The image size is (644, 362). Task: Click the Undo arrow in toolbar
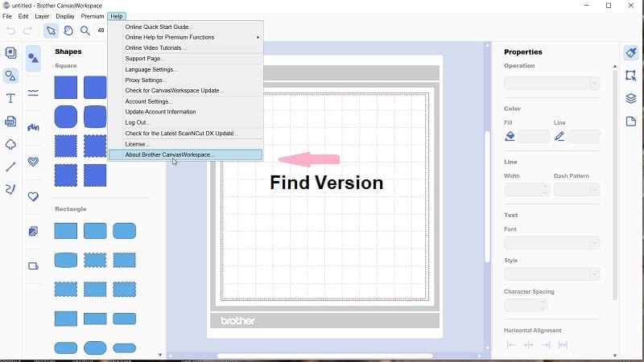click(11, 31)
